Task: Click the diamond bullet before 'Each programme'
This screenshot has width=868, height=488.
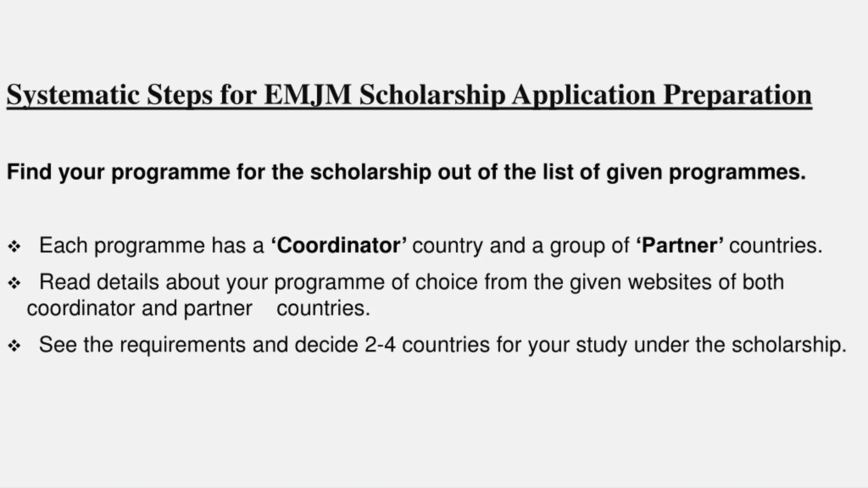Action: (x=14, y=247)
